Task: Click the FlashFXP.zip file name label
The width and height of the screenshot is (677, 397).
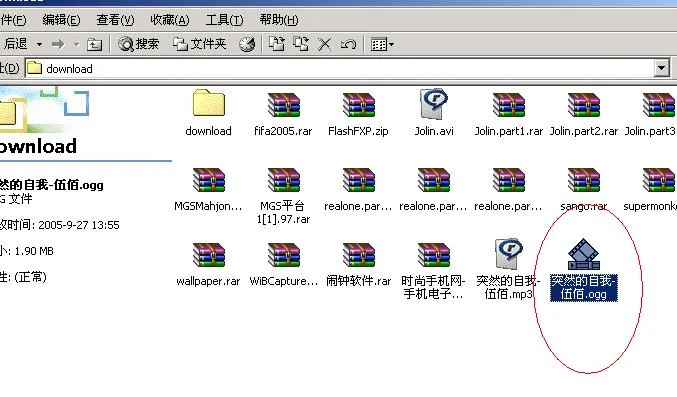Action: 358,131
